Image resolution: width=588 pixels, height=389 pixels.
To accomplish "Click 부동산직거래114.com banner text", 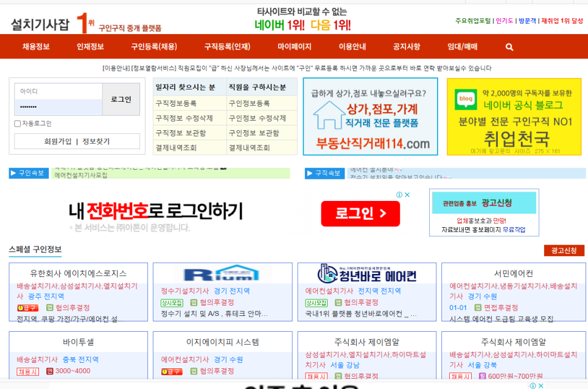I will [373, 144].
